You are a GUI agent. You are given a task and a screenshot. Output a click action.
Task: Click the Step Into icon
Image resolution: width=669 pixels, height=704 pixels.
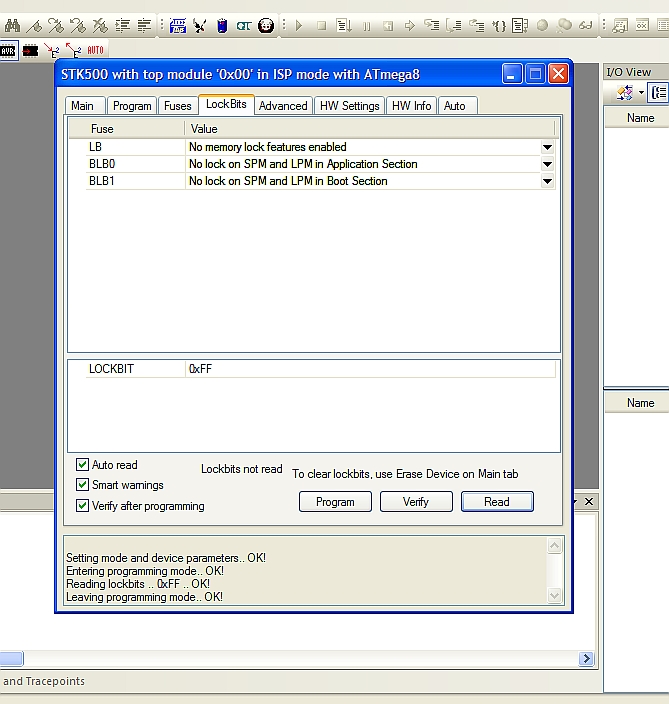[x=432, y=26]
